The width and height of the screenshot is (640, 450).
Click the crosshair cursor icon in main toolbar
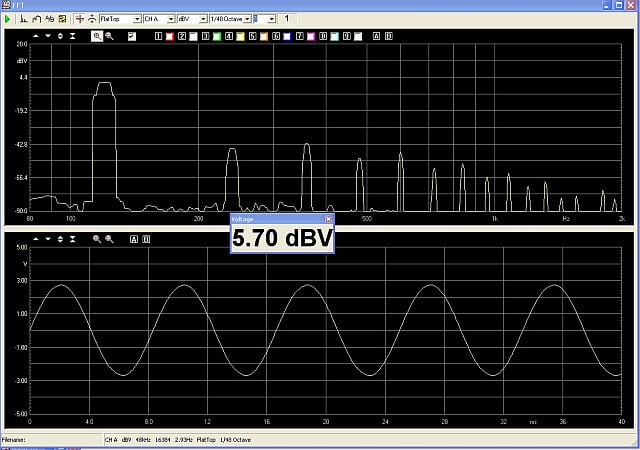79,18
